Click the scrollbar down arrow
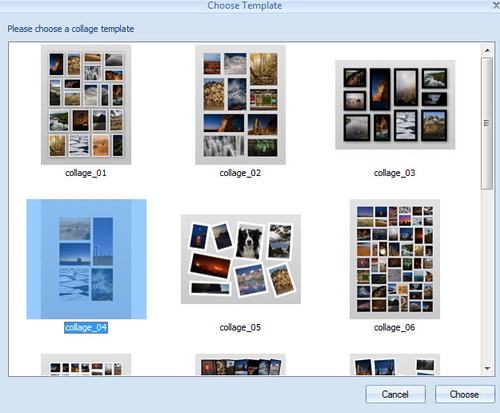Viewport: 500px width, 413px height. pyautogui.click(x=487, y=368)
